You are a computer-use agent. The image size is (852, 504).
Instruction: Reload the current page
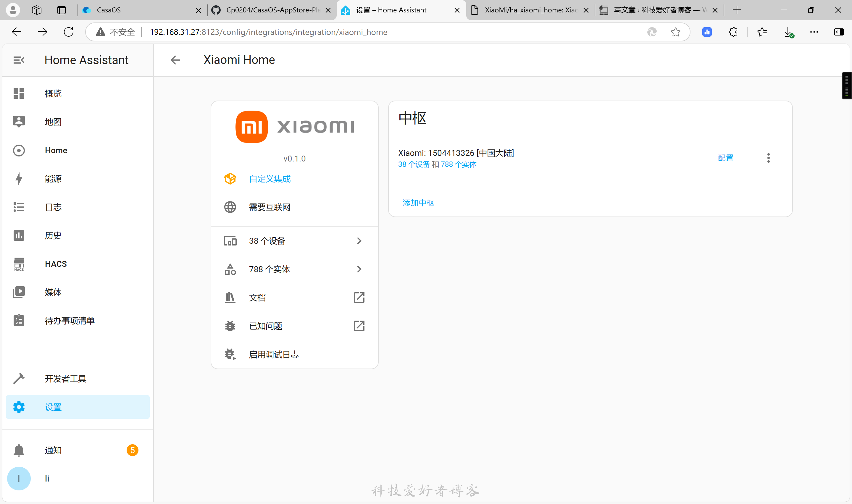click(x=69, y=32)
